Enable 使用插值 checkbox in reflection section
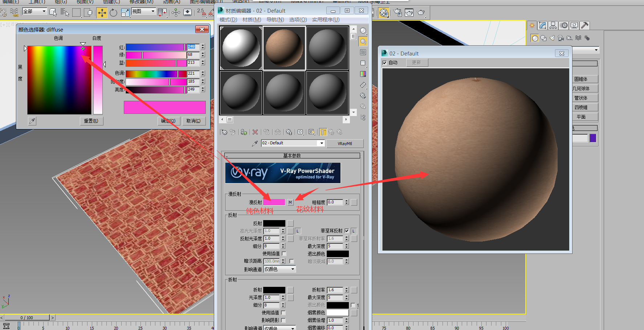This screenshot has height=330, width=644. tap(284, 253)
